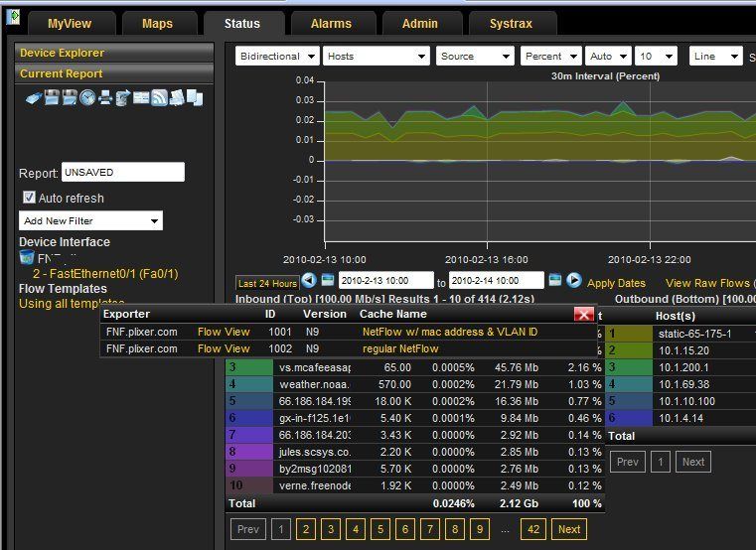Open the Add New Filter dropdown
Screen dimensions: 756x550
90,220
